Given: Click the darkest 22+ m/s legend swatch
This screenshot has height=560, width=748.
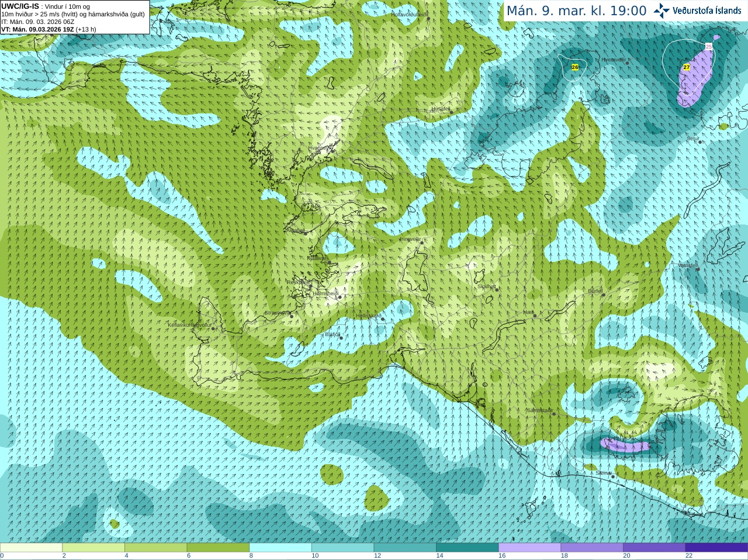Looking at the screenshot, I should pos(716,548).
